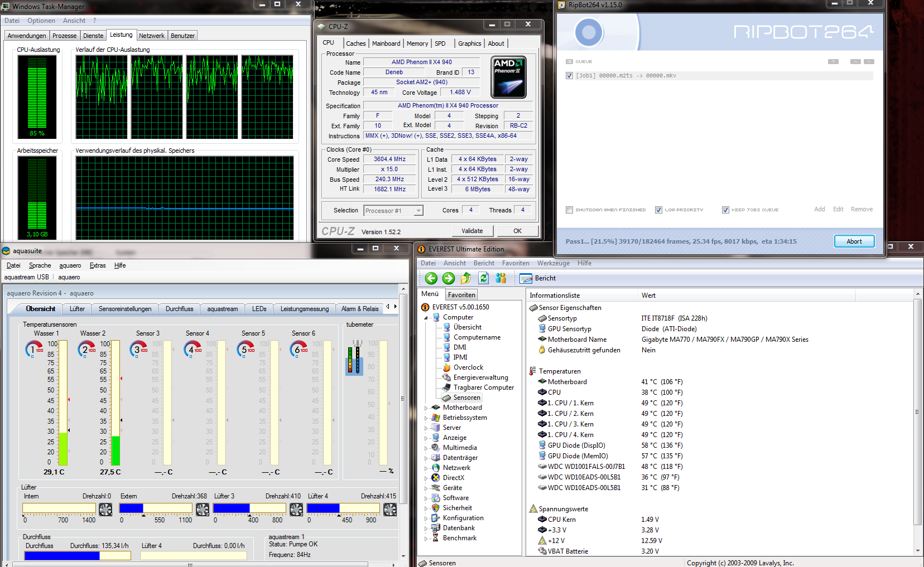
Task: Click the OK button in CPU-Z
Action: [517, 231]
